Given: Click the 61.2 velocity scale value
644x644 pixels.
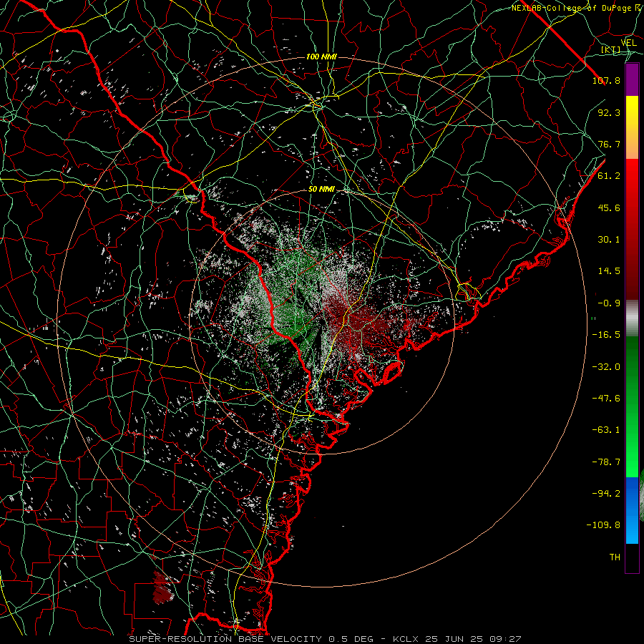Looking at the screenshot, I should tap(609, 176).
